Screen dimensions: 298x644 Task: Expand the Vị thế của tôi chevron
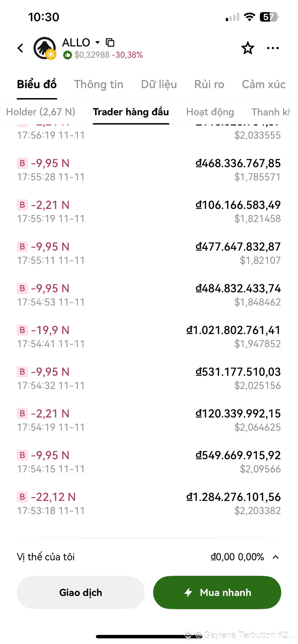276,557
